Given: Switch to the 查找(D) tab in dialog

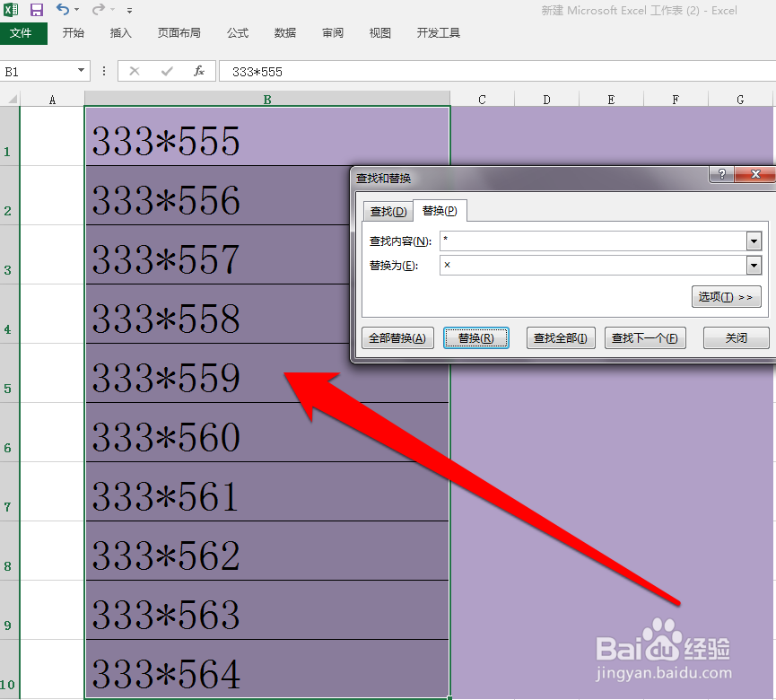Looking at the screenshot, I should click(388, 212).
